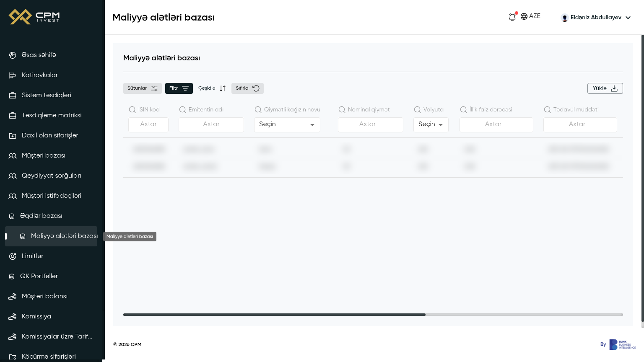The image size is (644, 362).
Task: Expand Eldəniz Abdullayev user menu
Action: point(596,18)
